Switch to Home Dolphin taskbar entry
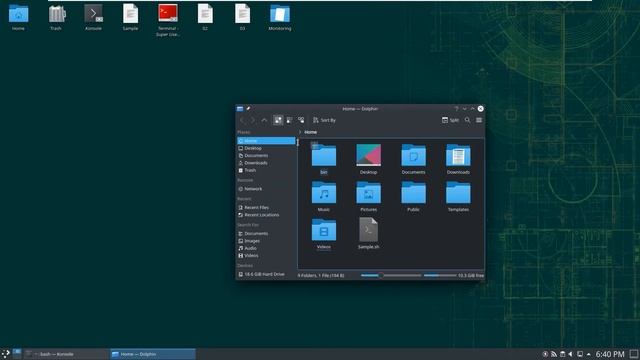Viewport: 640px width, 360px height. [x=153, y=354]
